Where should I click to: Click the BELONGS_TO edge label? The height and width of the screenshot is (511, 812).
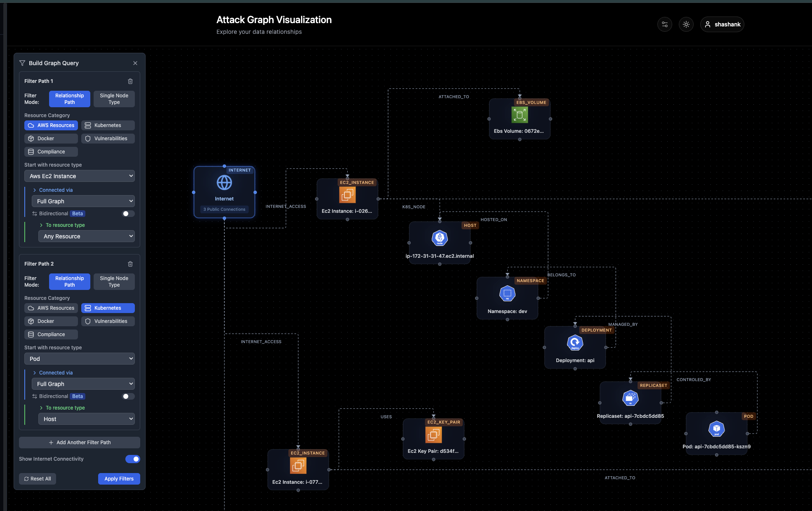click(x=561, y=275)
